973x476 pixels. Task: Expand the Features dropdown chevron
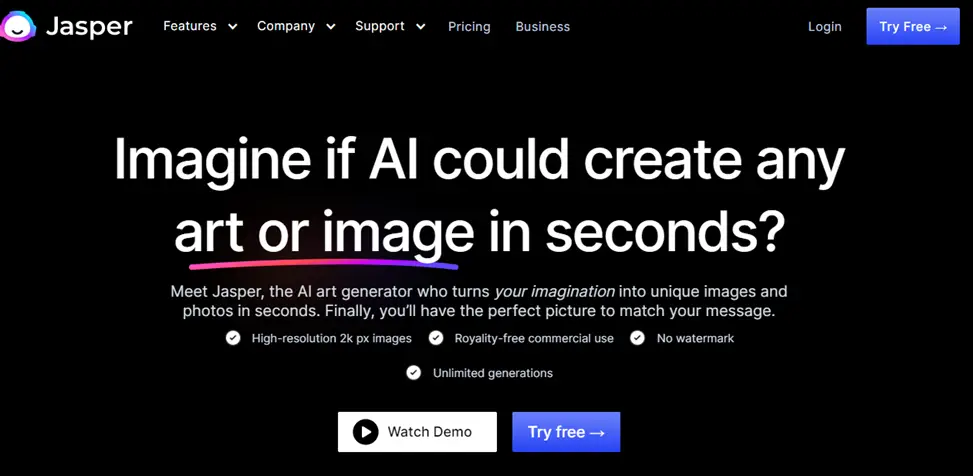pos(233,27)
